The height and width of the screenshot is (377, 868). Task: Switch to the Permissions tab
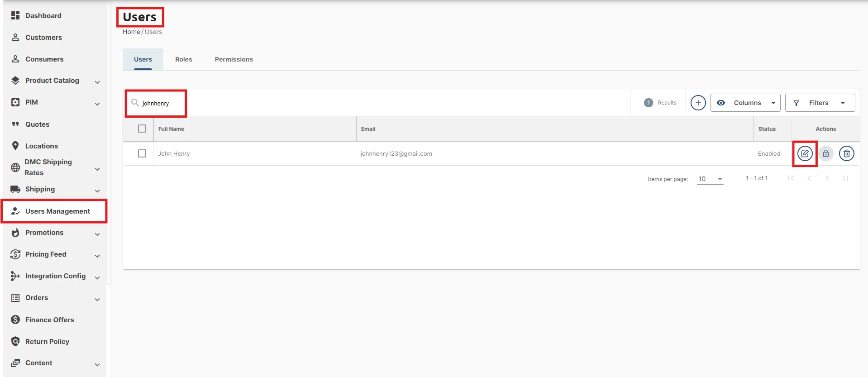tap(234, 59)
